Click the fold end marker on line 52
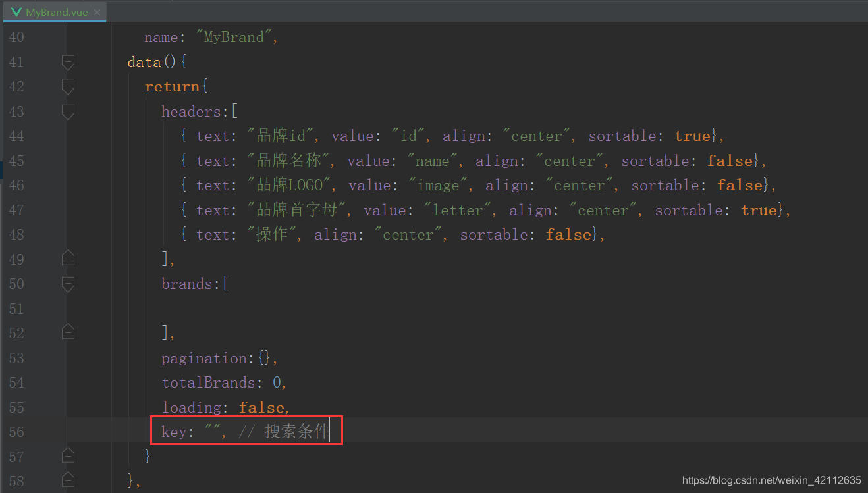This screenshot has height=493, width=868. 68,333
